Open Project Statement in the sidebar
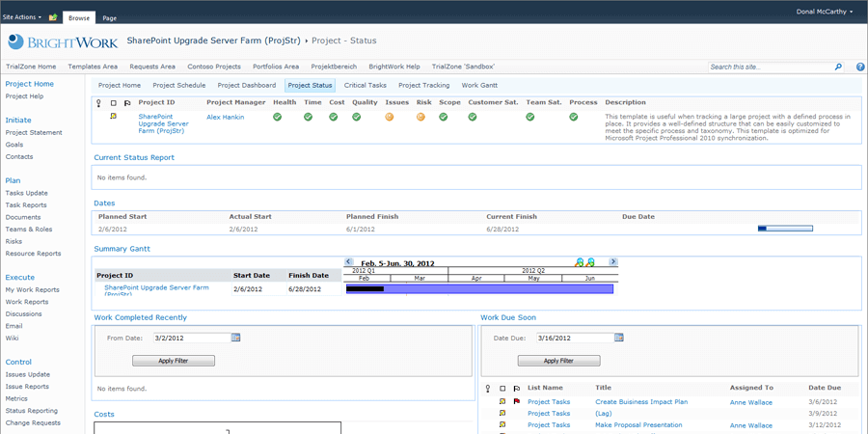The height and width of the screenshot is (434, 868). tap(34, 133)
